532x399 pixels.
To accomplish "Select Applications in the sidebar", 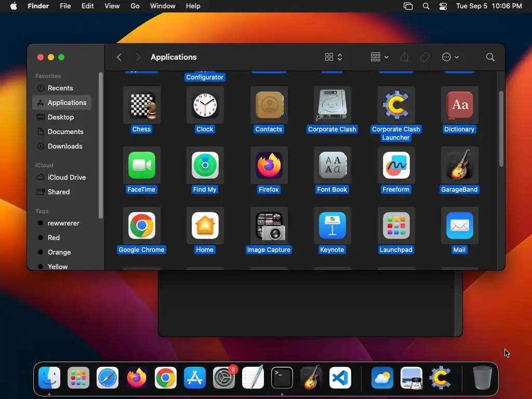I will click(62, 102).
